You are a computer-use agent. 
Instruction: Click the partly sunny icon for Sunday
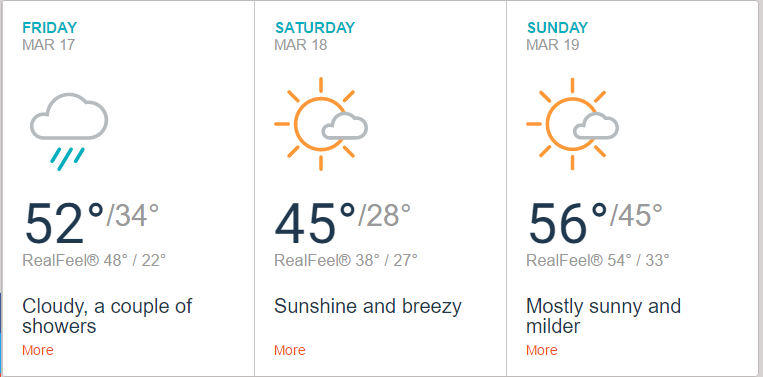tap(572, 124)
